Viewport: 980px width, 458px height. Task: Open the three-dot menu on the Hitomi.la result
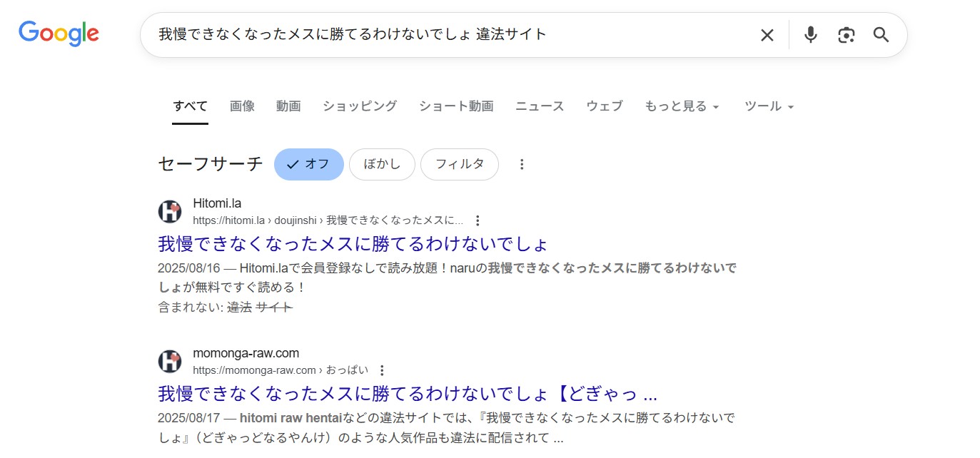point(477,221)
